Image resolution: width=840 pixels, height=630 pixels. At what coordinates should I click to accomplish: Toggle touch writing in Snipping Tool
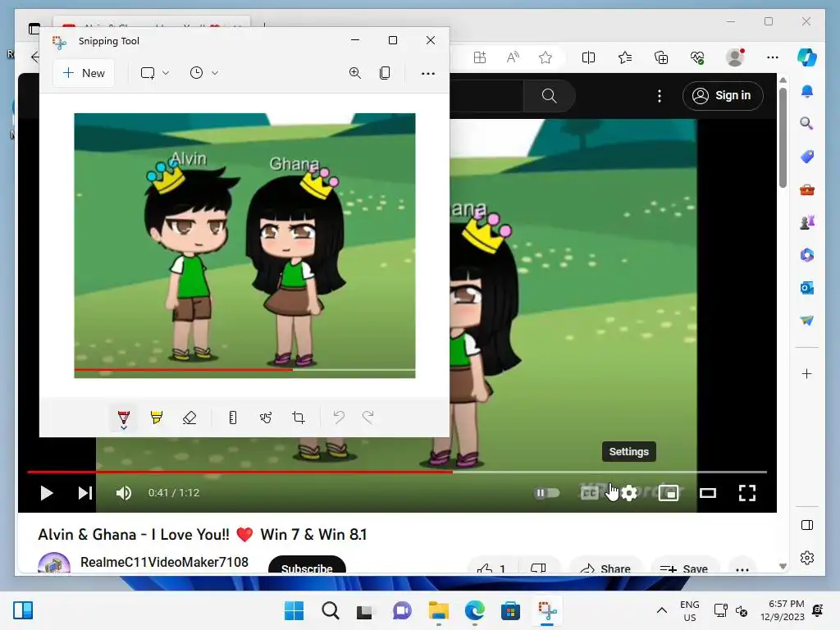266,418
